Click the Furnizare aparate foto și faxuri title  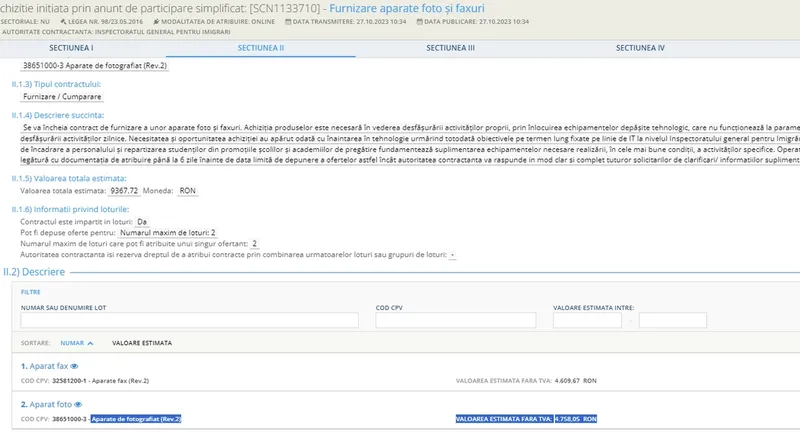click(x=407, y=8)
